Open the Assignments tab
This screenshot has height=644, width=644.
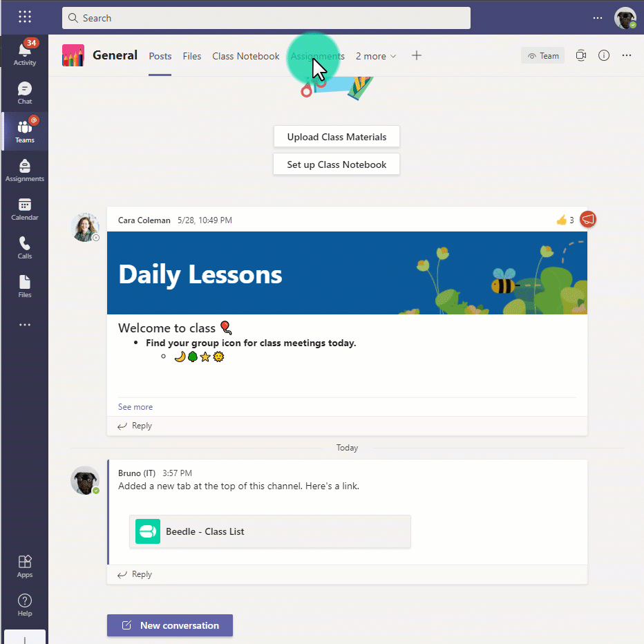click(317, 56)
